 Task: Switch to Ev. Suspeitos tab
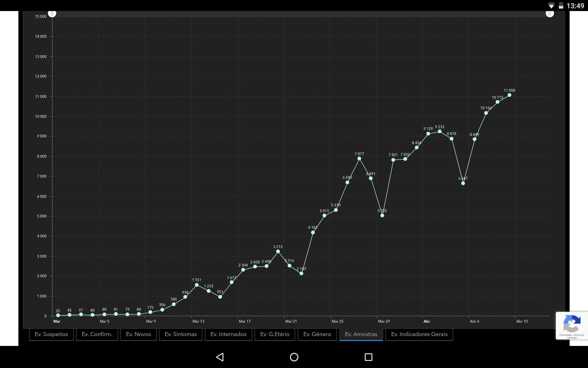click(x=51, y=334)
